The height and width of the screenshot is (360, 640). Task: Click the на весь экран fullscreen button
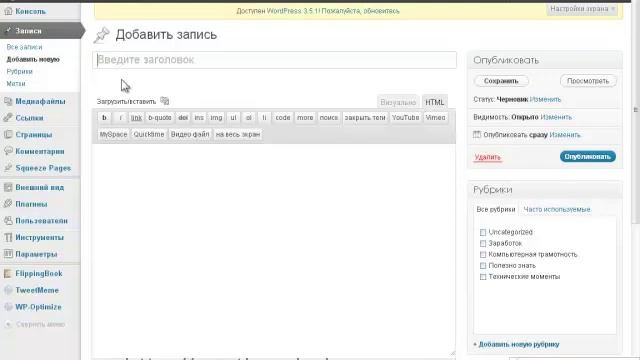238,134
